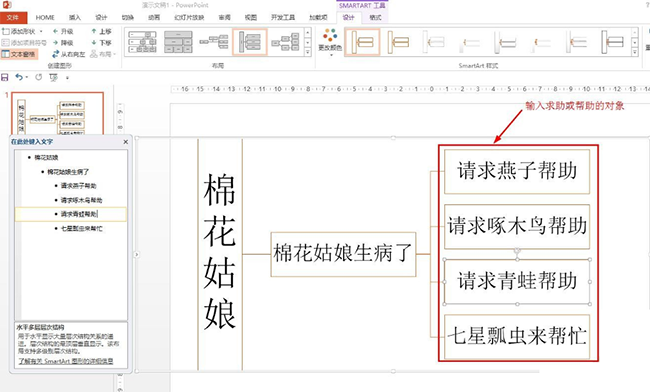The image size is (650, 392).
Task: Click 下移 (Move Down) button
Action: 101,43
